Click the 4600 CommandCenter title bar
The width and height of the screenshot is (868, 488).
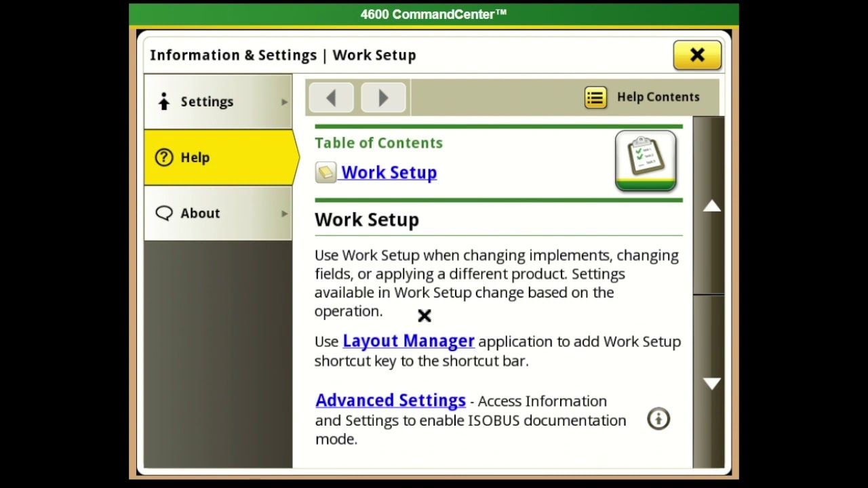point(434,14)
